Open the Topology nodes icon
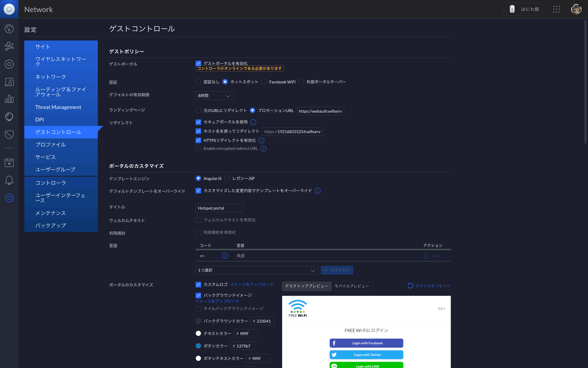The height and width of the screenshot is (368, 588). [x=9, y=46]
